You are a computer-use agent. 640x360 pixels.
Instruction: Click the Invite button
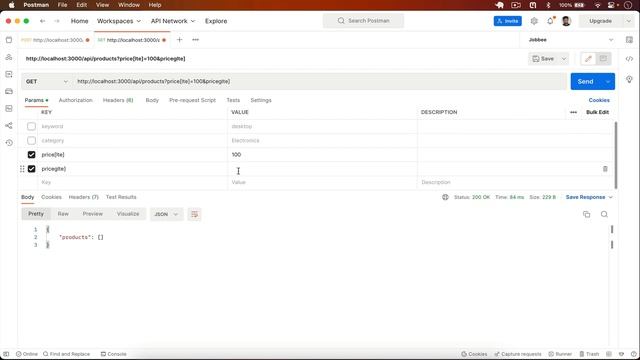coord(507,21)
